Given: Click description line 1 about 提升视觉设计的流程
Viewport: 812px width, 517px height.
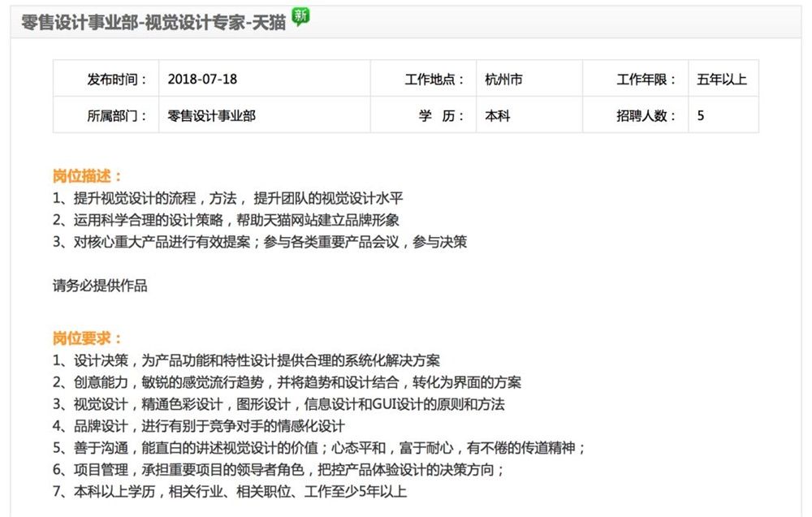Looking at the screenshot, I should point(228,198).
